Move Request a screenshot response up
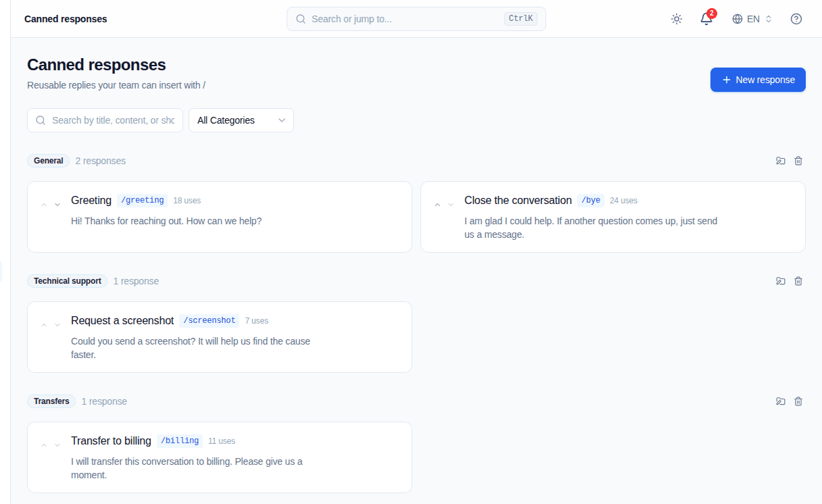This screenshot has width=822, height=504. (44, 324)
